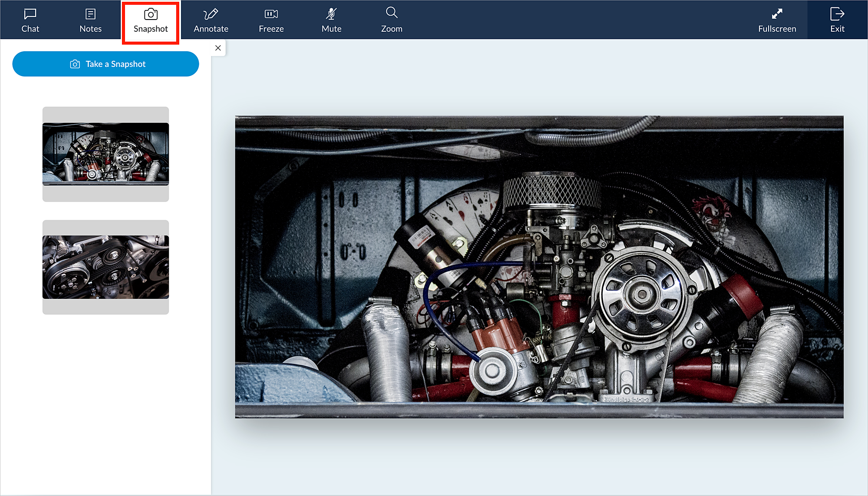Click the Snapshot camera icon in toolbar
The width and height of the screenshot is (868, 496).
pos(151,14)
